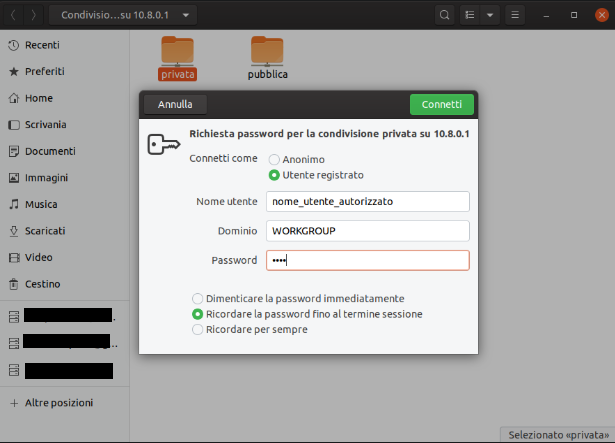Click the first network server icon in the sidebar
Screen dimensions: 615x443
pyautogui.click(x=14, y=317)
